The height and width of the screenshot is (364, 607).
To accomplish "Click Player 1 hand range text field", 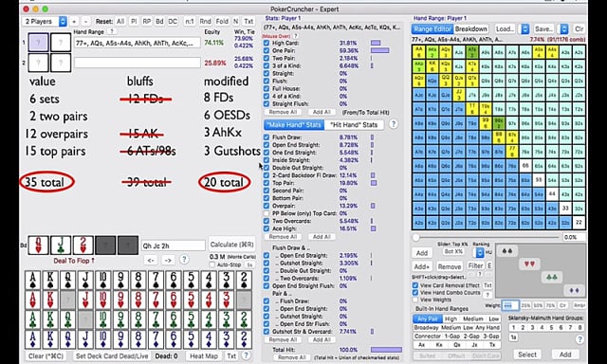I will click(137, 44).
